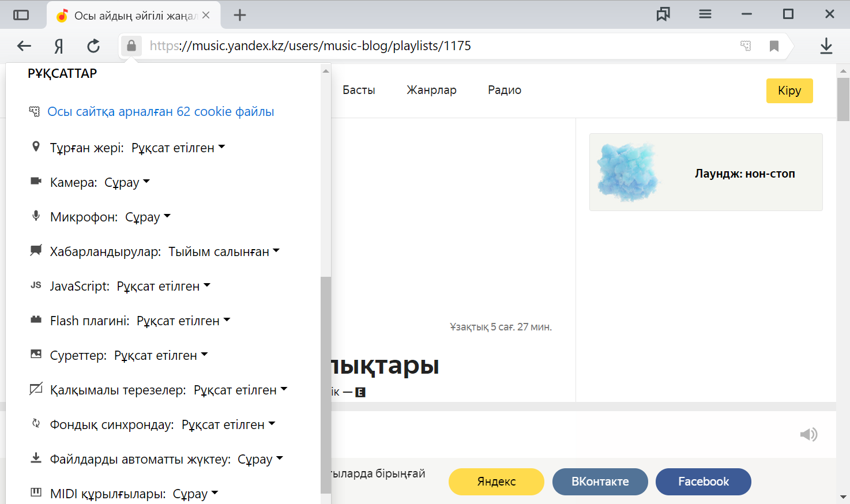Click the Ұзақтық 5 сағ. 27 мин. text
The height and width of the screenshot is (504, 850).
[501, 327]
